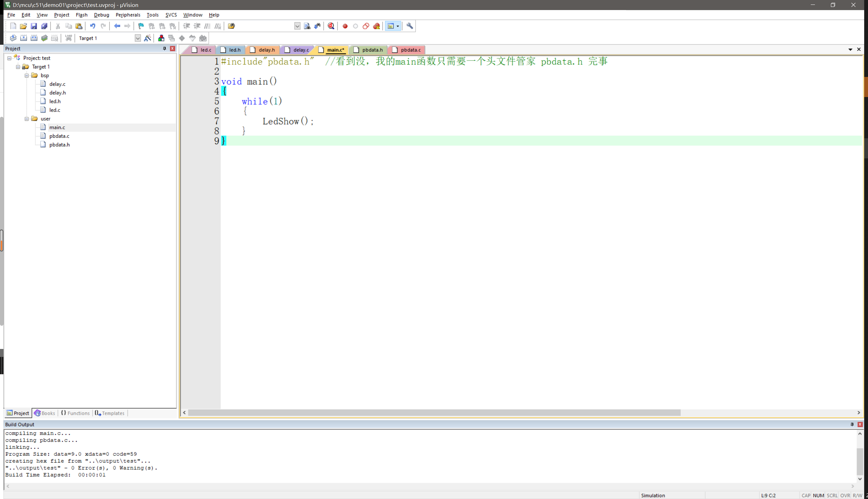
Task: Save all open files
Action: (x=44, y=26)
